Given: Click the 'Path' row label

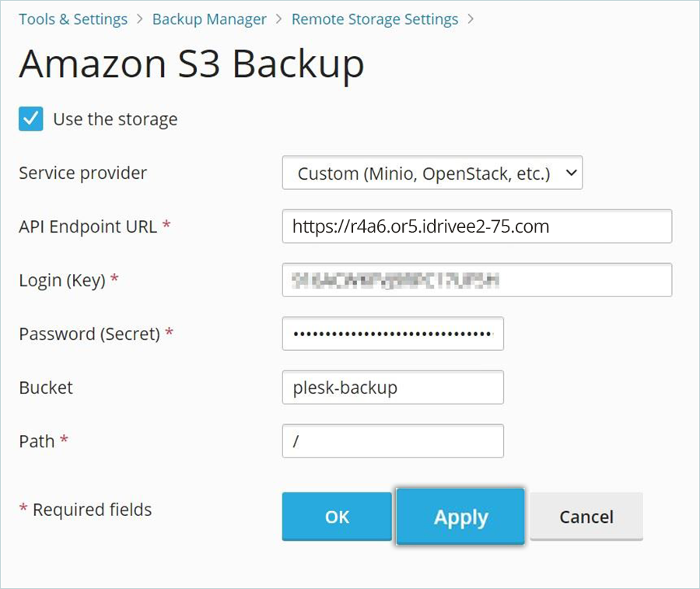Looking at the screenshot, I should point(37,441).
